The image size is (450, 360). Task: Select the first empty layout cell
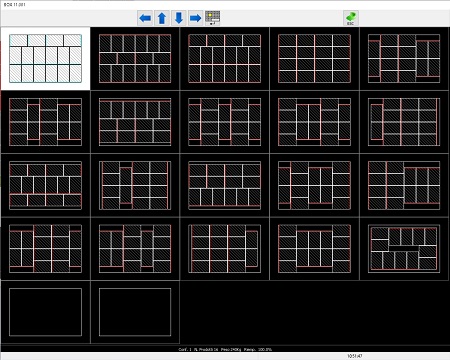coord(45,312)
